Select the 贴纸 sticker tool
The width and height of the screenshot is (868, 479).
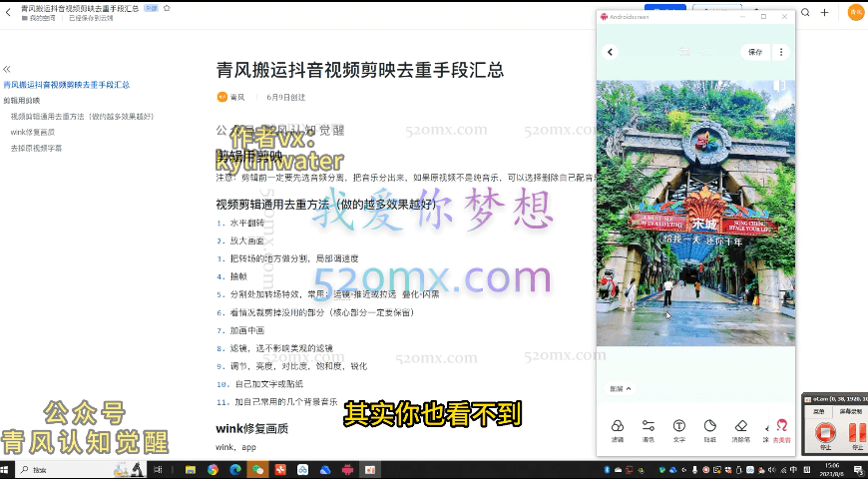(x=710, y=431)
